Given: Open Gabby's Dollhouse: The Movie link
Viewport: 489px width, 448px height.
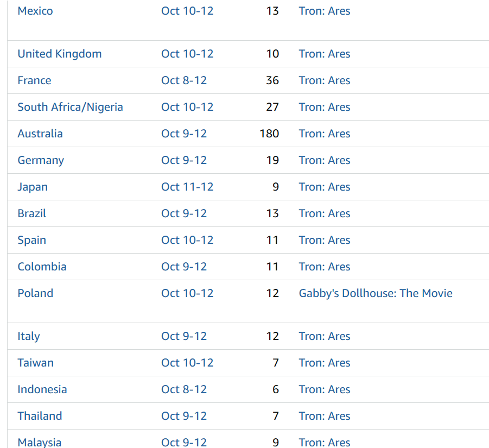Looking at the screenshot, I should 375,293.
